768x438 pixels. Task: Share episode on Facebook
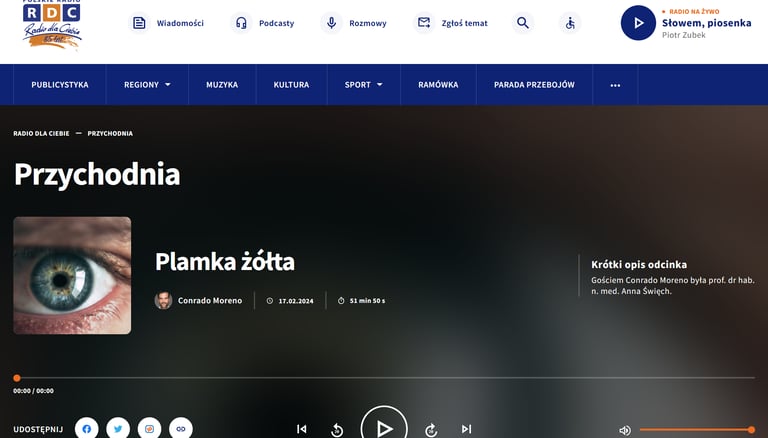[87, 429]
